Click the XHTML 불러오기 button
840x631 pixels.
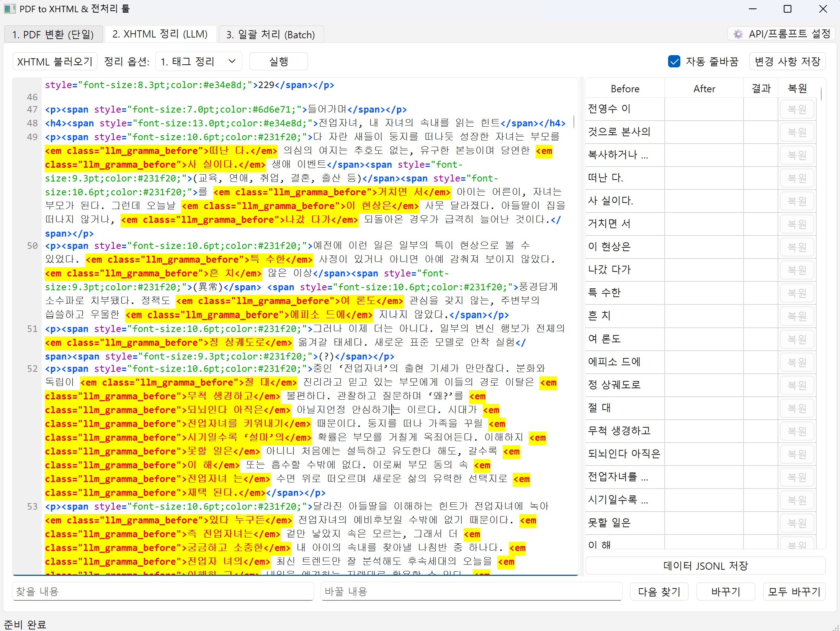(x=55, y=62)
